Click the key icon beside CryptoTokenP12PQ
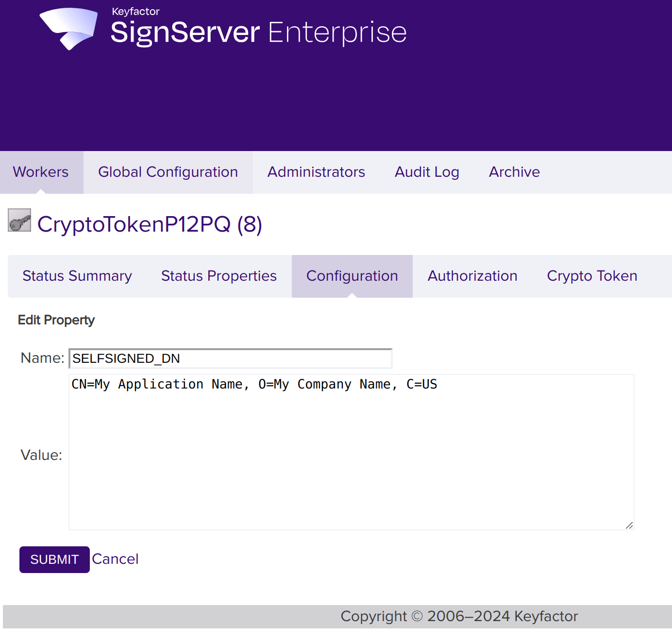The height and width of the screenshot is (642, 672). point(19,221)
